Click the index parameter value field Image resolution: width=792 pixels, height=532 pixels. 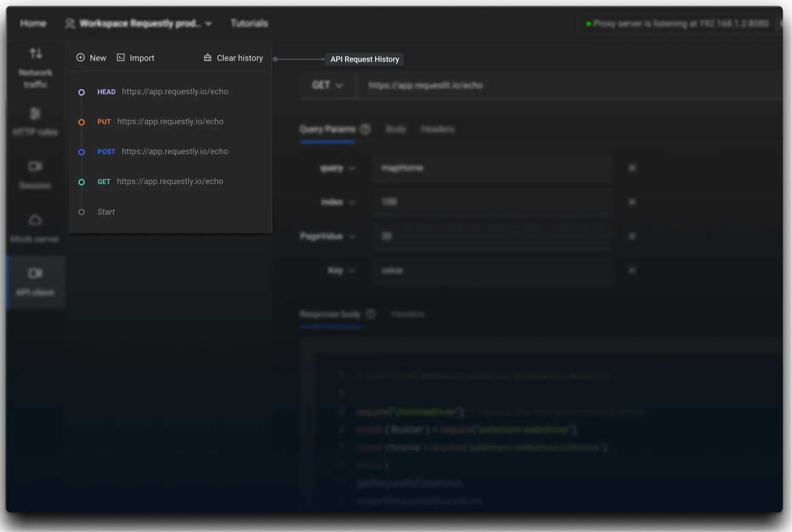492,202
